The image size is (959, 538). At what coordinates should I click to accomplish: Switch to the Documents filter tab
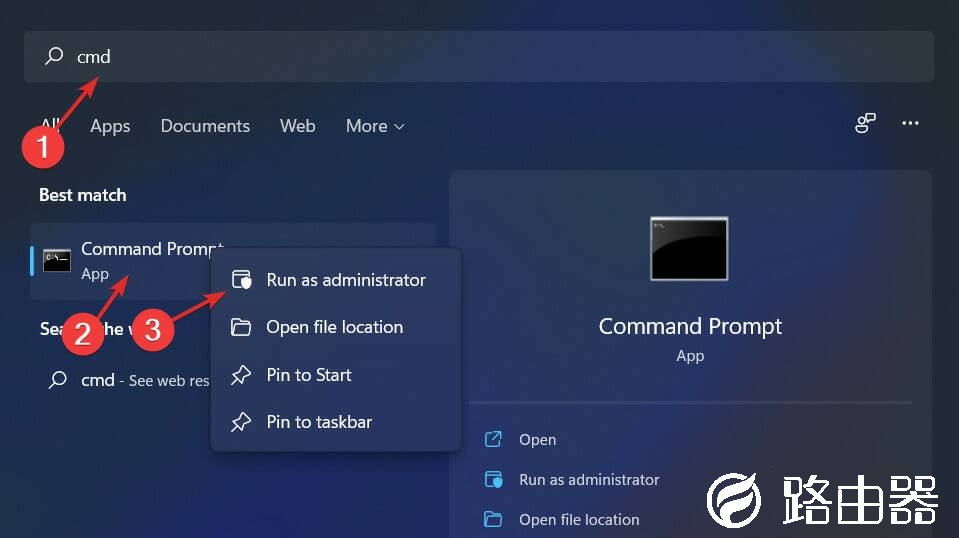click(x=205, y=126)
